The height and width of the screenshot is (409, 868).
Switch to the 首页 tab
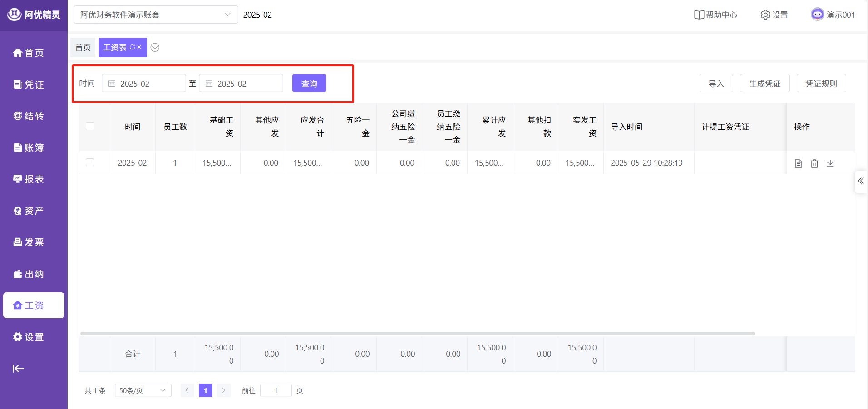click(83, 48)
